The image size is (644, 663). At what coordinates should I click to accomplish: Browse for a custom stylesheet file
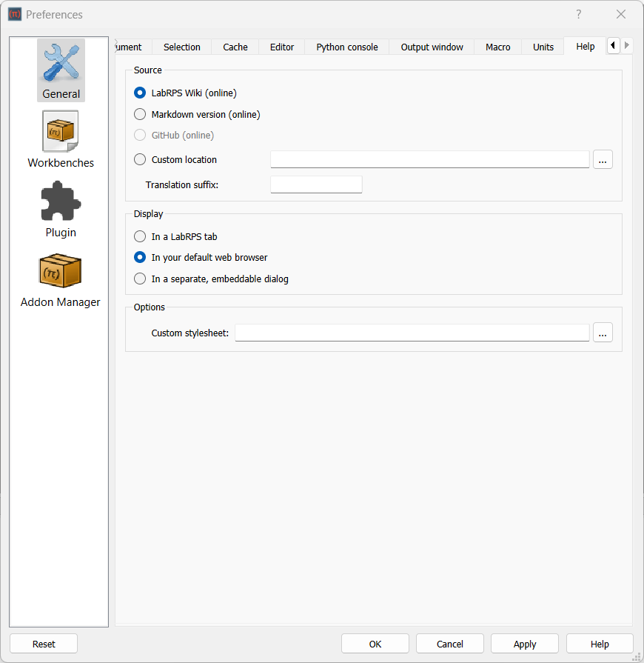point(603,333)
